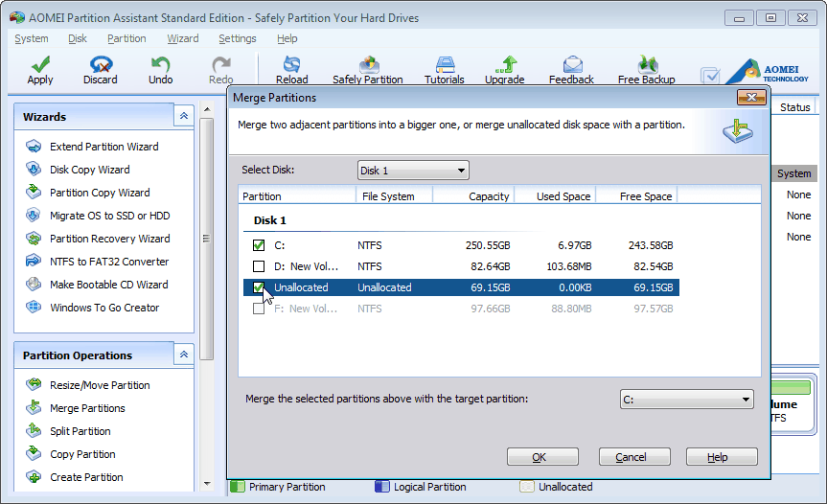
Task: Click the 250.55GB capacity cell
Action: coord(488,245)
